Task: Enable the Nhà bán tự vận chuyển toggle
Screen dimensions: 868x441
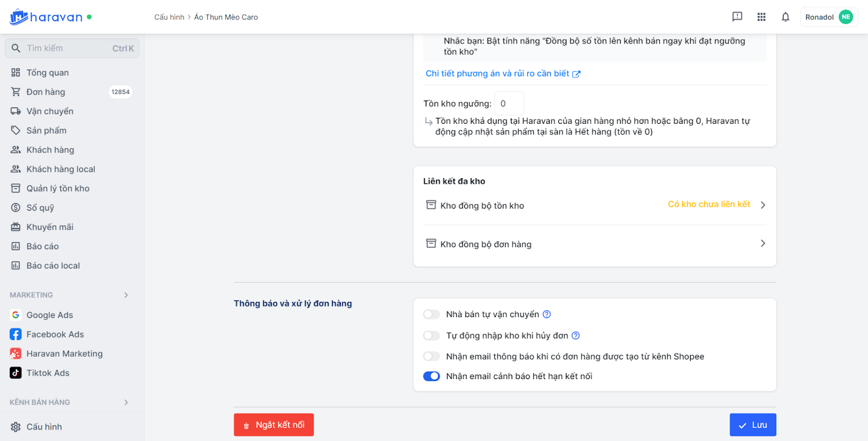Action: 431,314
